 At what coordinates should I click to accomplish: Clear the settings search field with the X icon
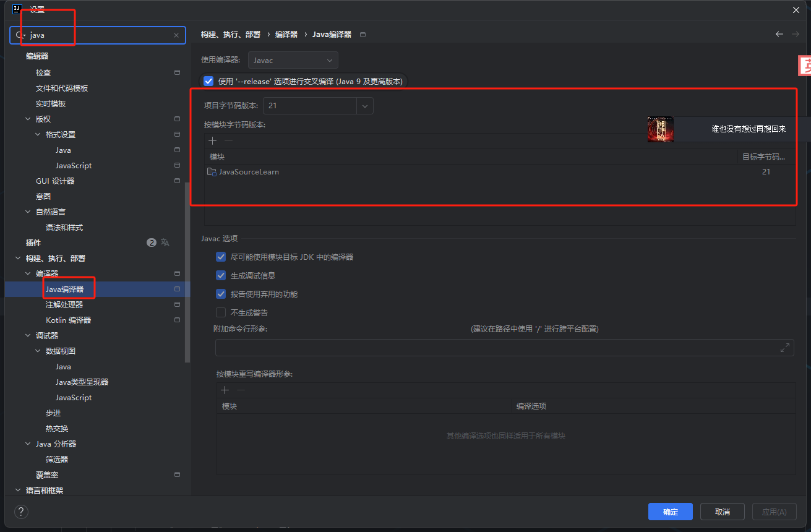[176, 35]
